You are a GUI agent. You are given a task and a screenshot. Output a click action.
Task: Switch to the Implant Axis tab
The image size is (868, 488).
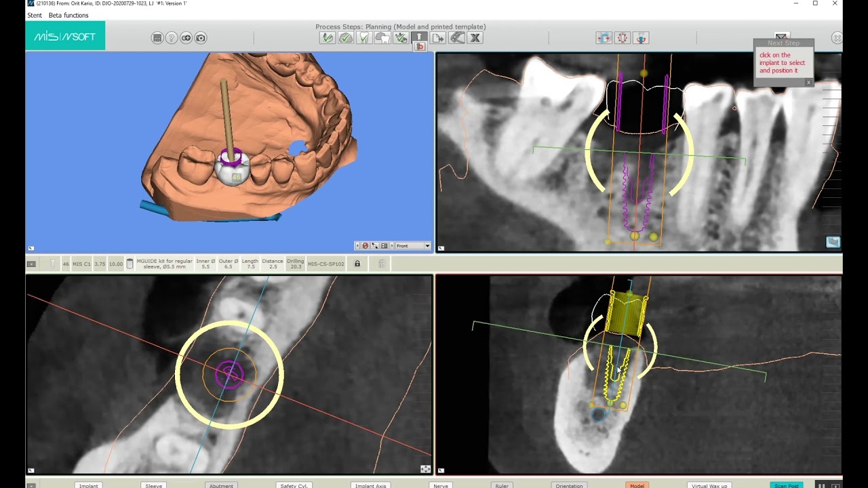(371, 485)
